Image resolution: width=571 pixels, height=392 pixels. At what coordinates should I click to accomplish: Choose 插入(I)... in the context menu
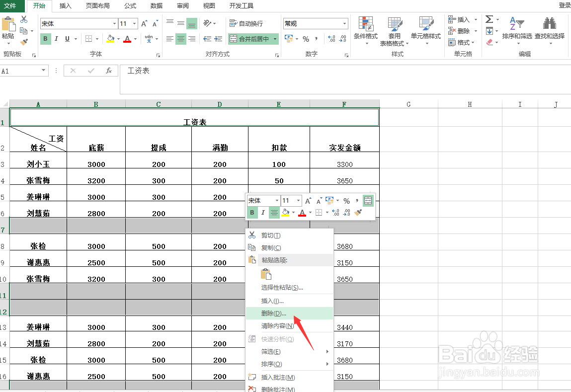click(x=290, y=301)
